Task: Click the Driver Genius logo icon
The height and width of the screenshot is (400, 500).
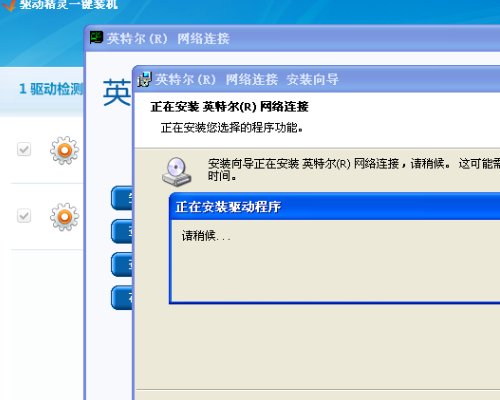Action: tap(8, 5)
